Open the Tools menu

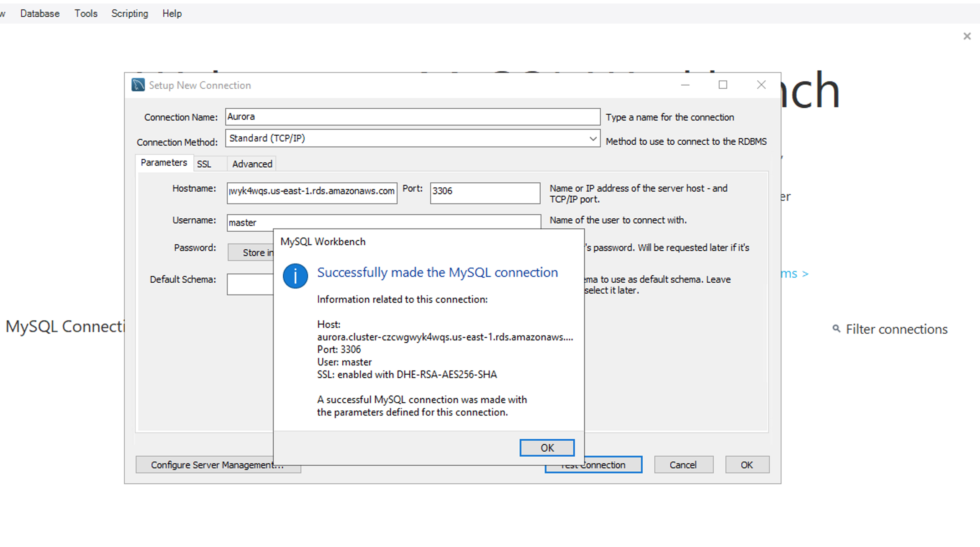(x=86, y=13)
